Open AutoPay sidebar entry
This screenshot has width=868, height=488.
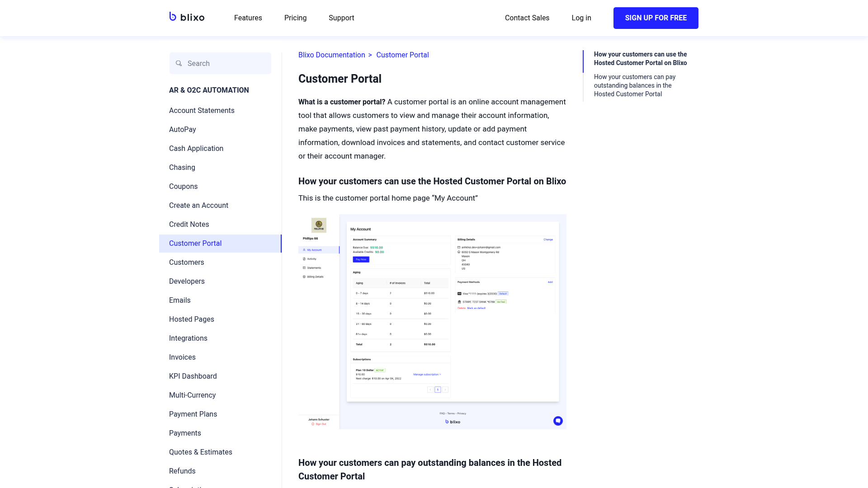(x=183, y=130)
